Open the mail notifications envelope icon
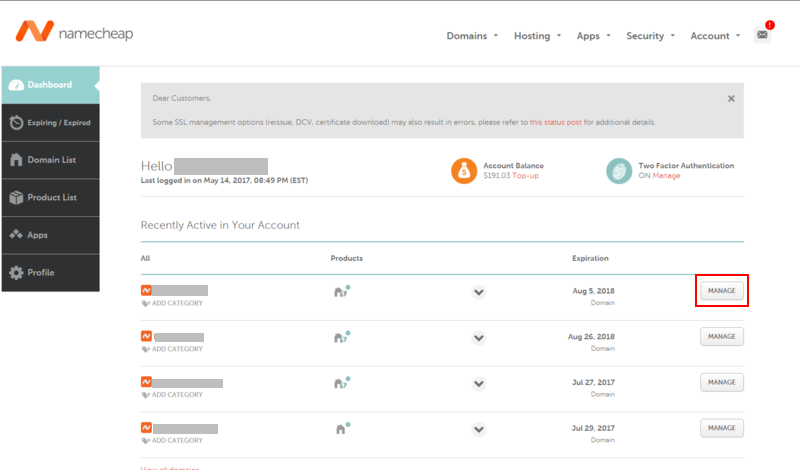This screenshot has height=470, width=800. click(x=762, y=35)
